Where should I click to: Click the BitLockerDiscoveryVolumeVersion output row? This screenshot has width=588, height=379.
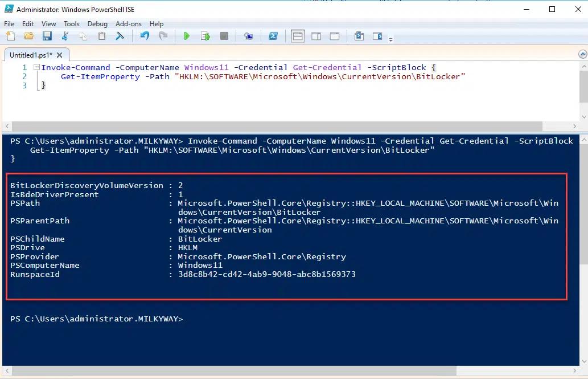96,185
